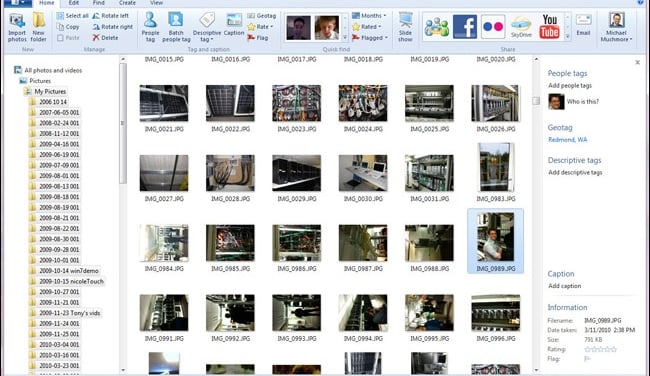Upload to YouTube

pos(549,27)
